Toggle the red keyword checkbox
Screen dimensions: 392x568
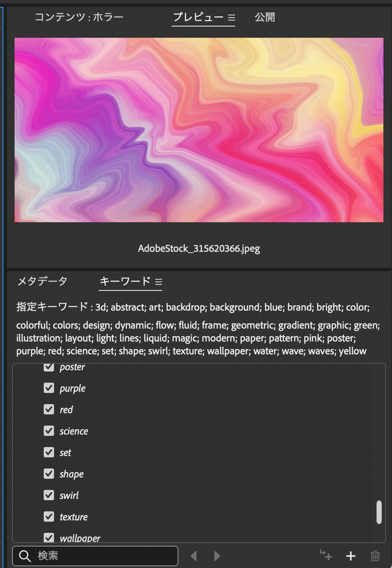pyautogui.click(x=49, y=409)
